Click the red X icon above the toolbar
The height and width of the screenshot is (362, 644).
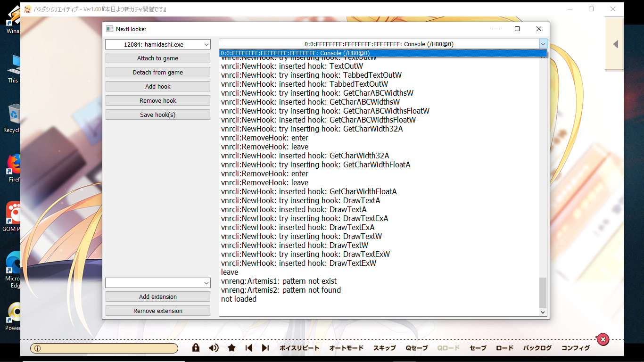point(603,339)
